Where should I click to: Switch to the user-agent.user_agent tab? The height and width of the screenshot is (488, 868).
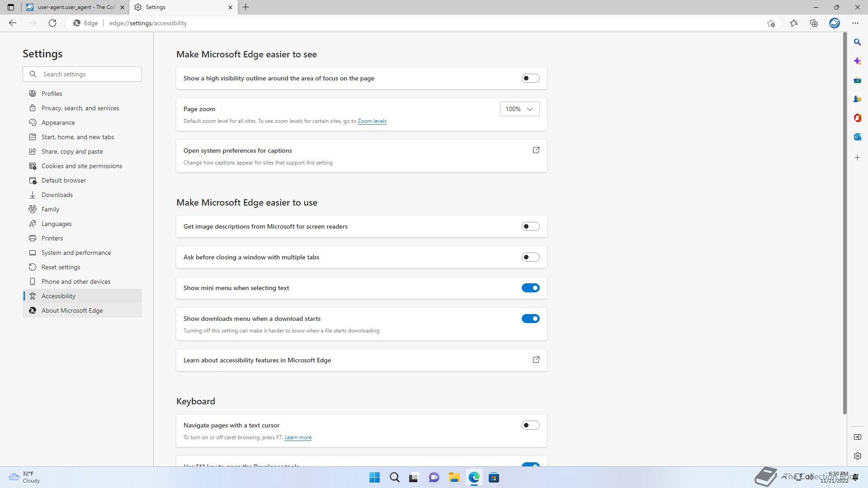pos(75,7)
